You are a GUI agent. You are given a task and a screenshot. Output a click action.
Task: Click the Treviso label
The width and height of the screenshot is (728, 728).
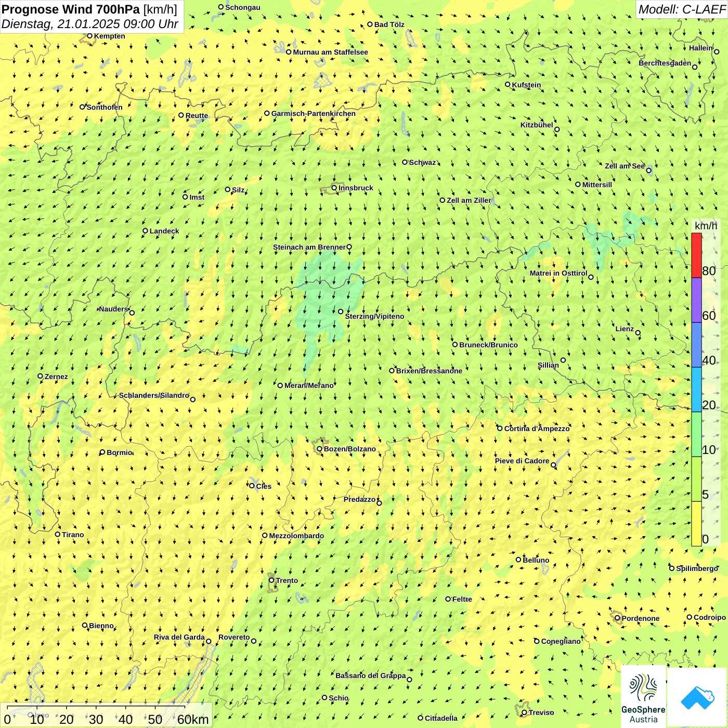(x=541, y=712)
